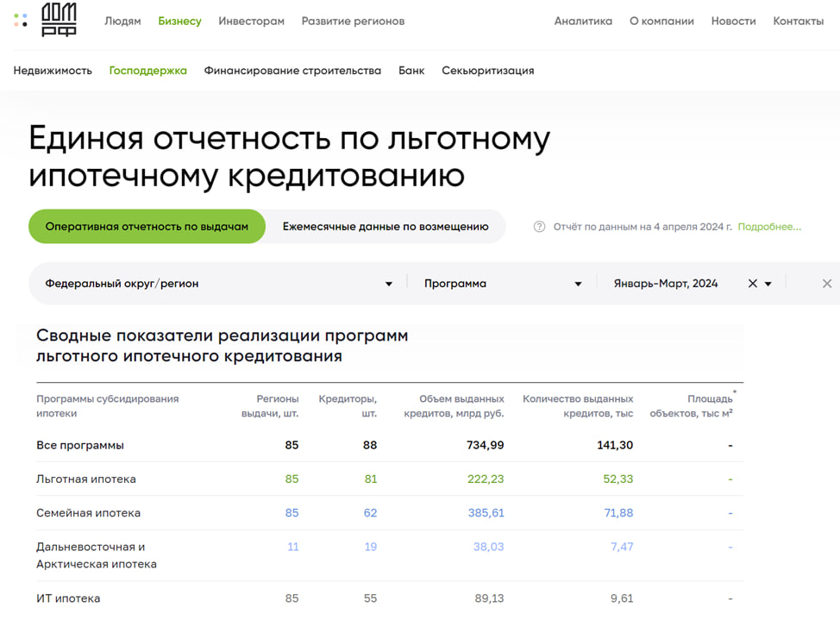Switch to Недвижимость submenu
The width and height of the screenshot is (840, 620).
tap(53, 70)
